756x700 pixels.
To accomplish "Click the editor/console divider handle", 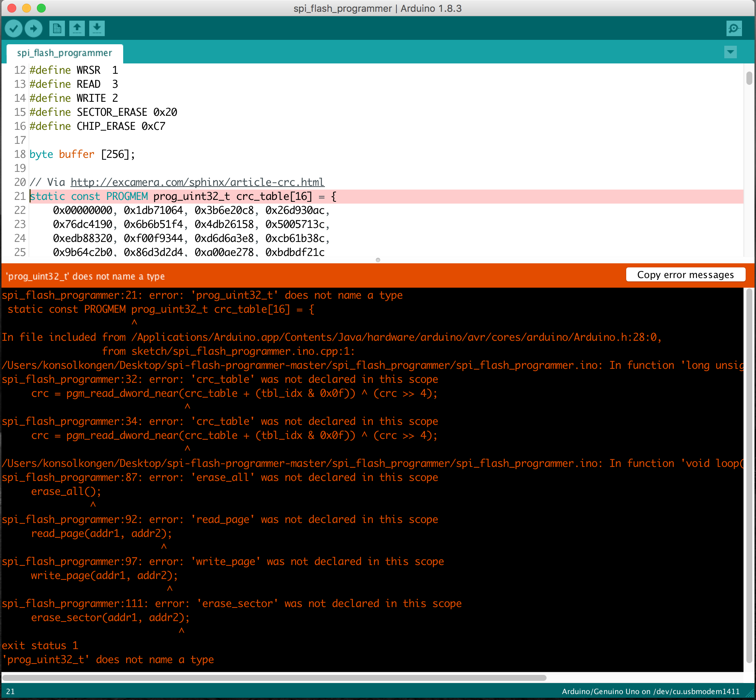I will pos(378,260).
